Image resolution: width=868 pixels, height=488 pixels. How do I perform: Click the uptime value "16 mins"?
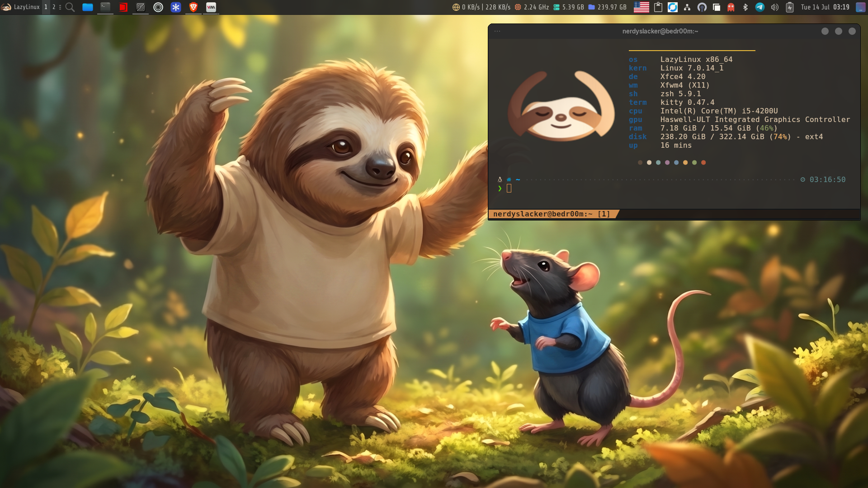676,145
